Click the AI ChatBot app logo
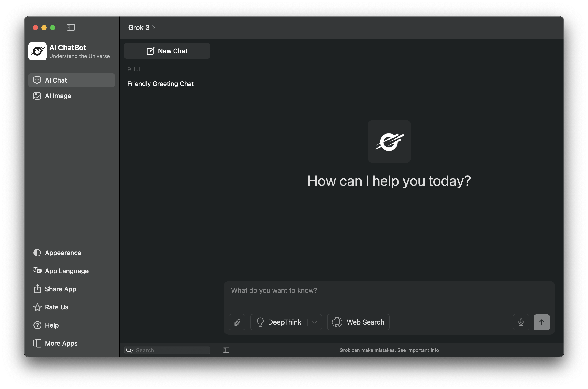 pyautogui.click(x=38, y=51)
